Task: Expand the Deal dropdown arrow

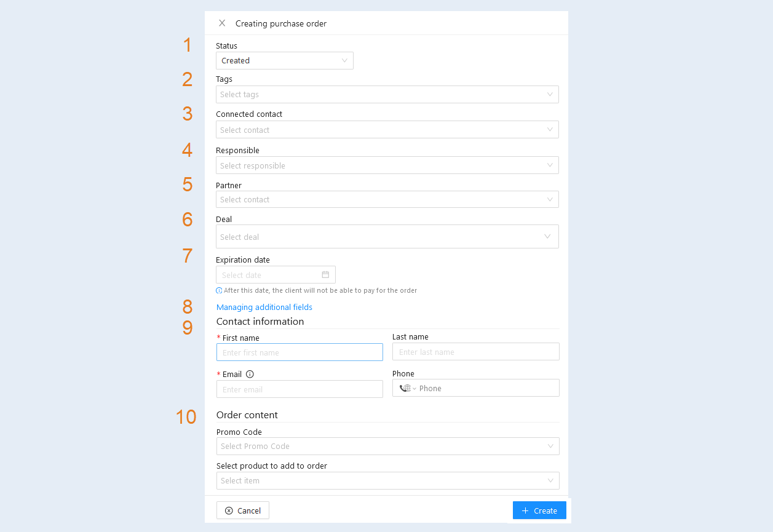Action: click(547, 237)
